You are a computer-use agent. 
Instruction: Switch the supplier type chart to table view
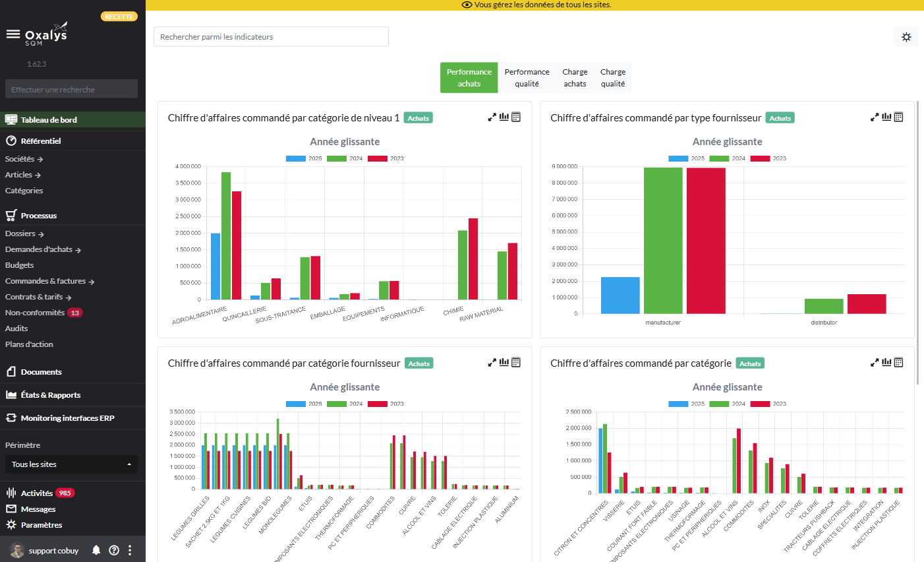coord(898,117)
